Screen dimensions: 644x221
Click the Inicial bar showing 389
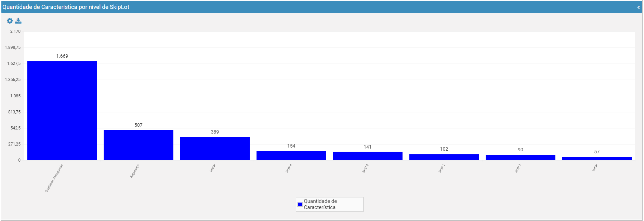pyautogui.click(x=215, y=149)
